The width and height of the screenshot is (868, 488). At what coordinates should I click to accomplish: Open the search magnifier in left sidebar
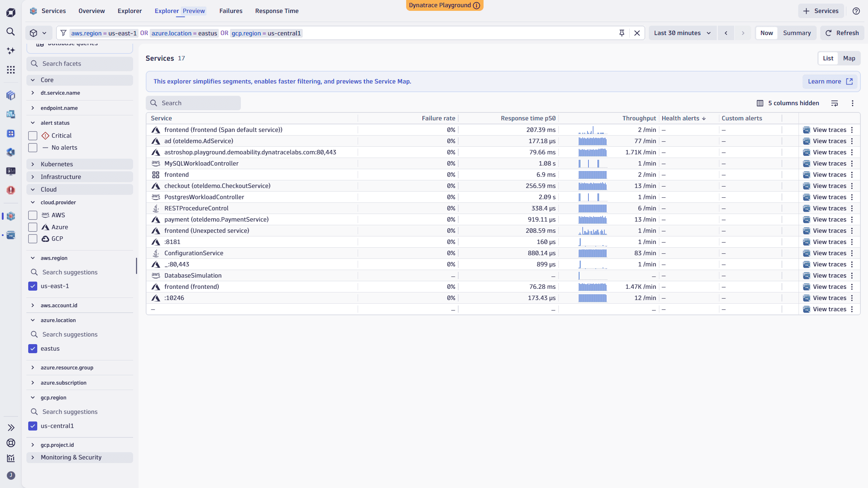coord(11,32)
